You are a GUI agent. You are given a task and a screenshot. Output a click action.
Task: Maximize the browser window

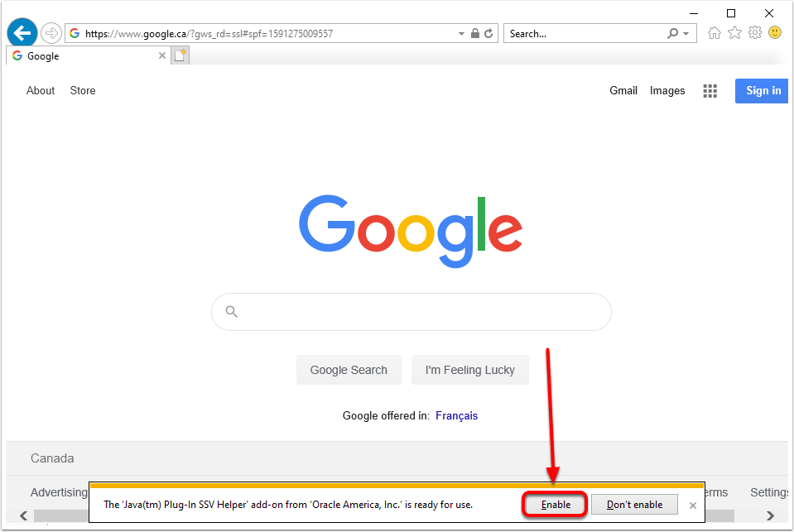pyautogui.click(x=731, y=14)
